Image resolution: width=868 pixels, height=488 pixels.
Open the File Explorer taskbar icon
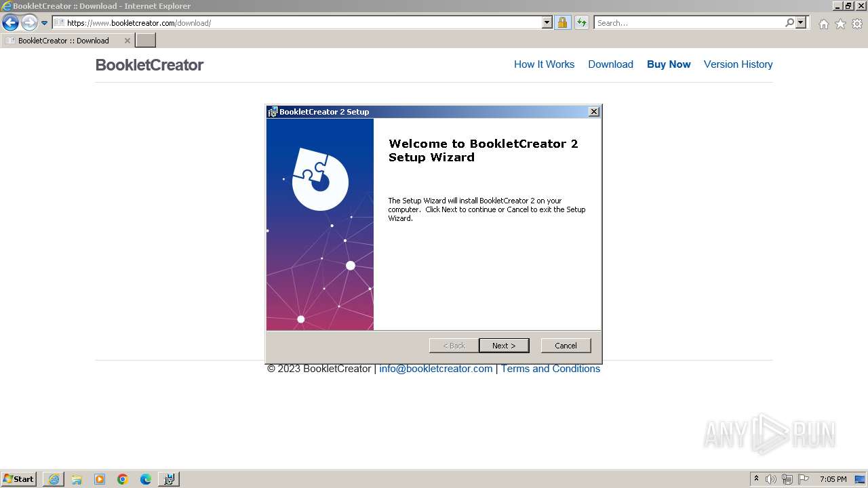pos(77,479)
